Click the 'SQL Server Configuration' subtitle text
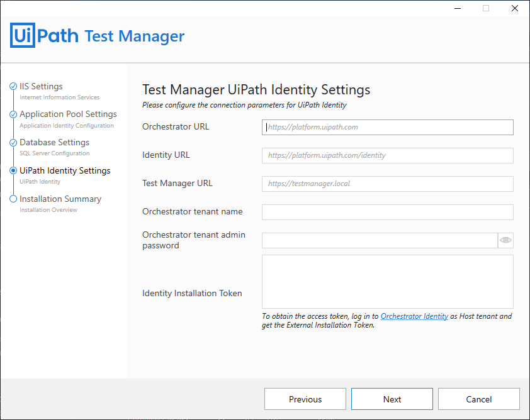 (54, 153)
